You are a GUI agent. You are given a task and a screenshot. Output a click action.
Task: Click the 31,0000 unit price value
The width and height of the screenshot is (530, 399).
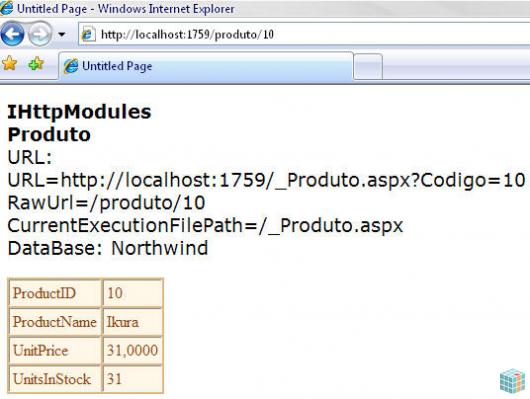[133, 350]
